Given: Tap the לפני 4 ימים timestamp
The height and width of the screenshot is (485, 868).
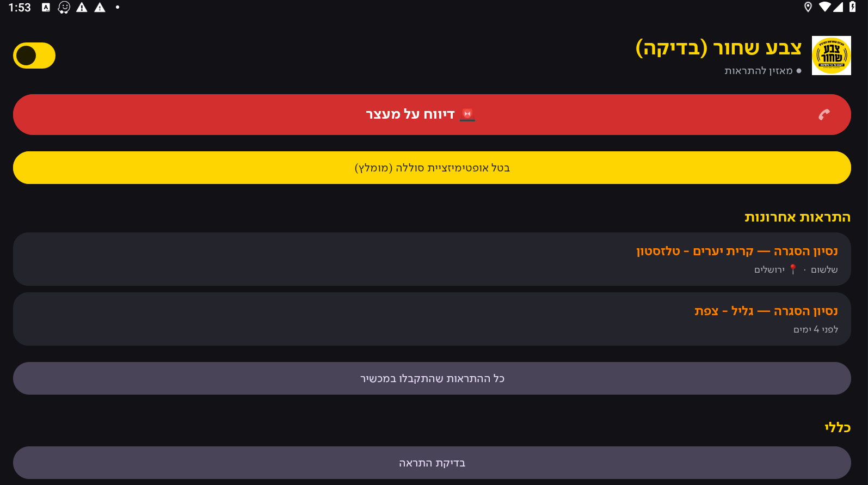Looking at the screenshot, I should click(816, 329).
